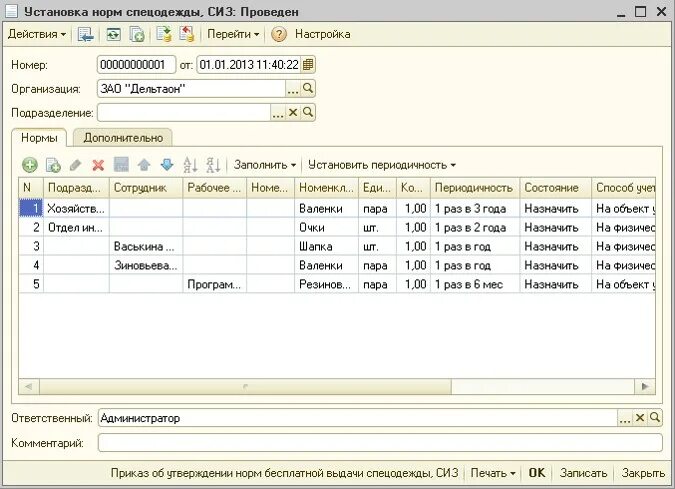The width and height of the screenshot is (675, 489).
Task: Click sort ascending icon
Action: (x=190, y=165)
